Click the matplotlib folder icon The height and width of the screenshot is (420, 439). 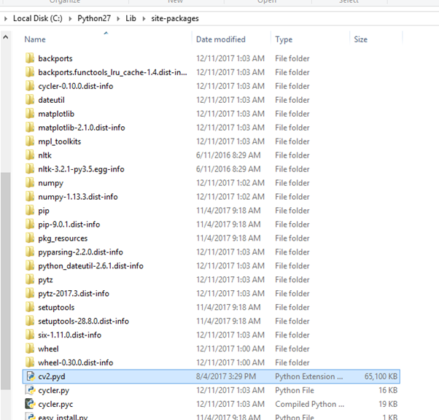click(x=30, y=114)
